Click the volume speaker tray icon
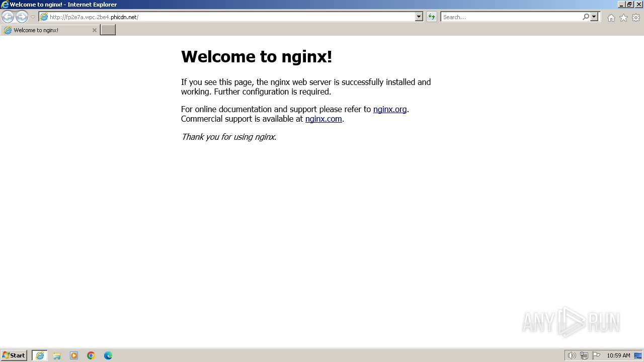 (x=572, y=355)
